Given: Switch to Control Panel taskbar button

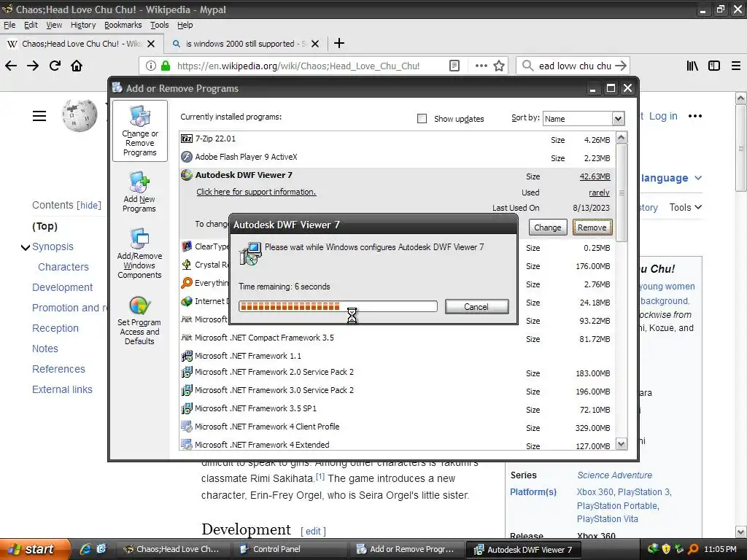Looking at the screenshot, I should tap(292, 549).
